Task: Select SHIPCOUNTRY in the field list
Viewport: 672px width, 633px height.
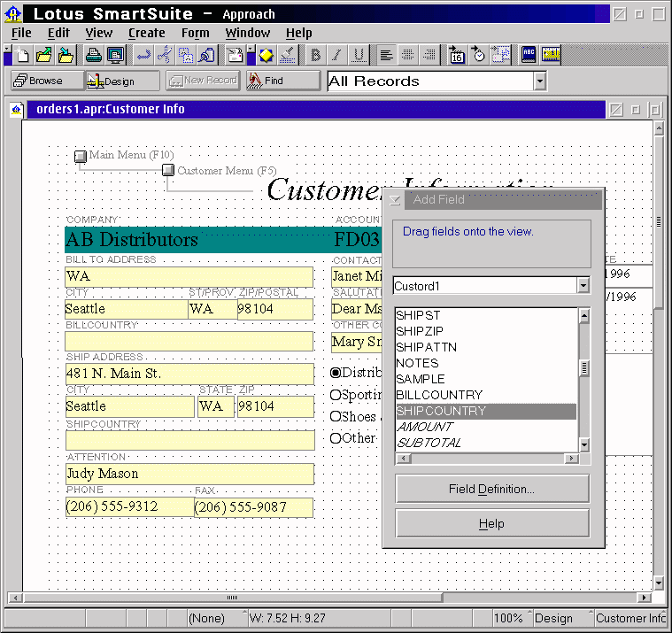Action: click(x=486, y=411)
